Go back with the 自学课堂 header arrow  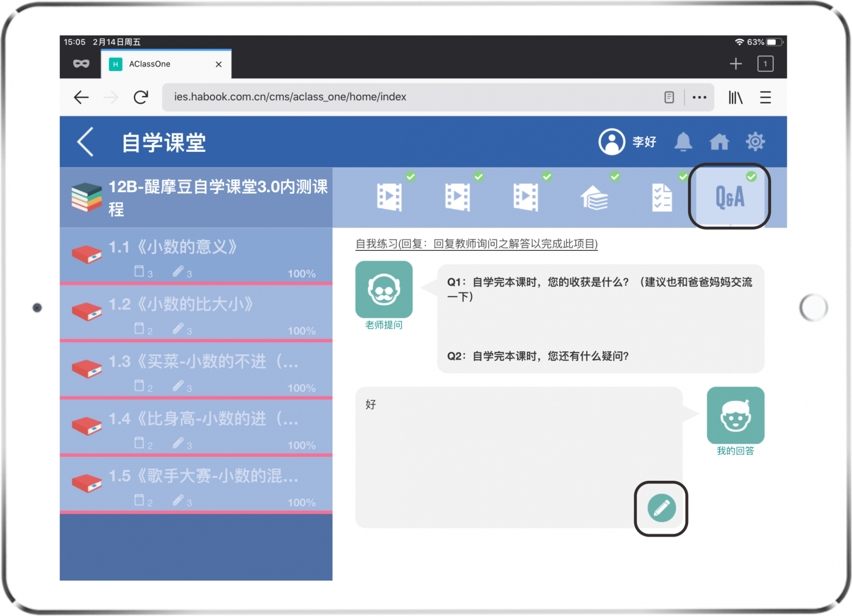(86, 142)
